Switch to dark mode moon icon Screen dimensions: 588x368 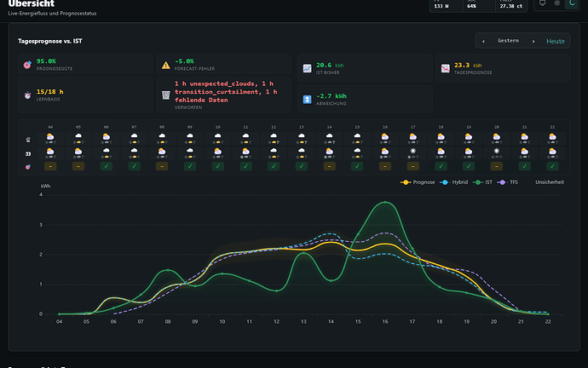tap(572, 3)
